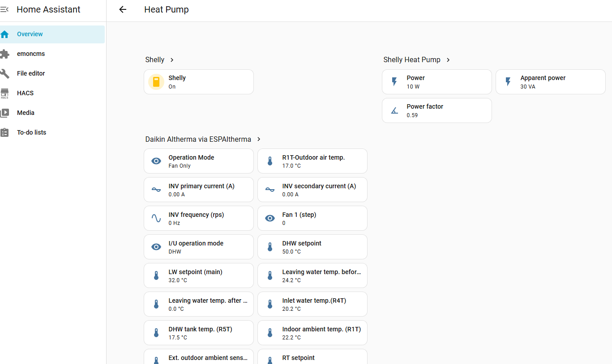Click the RT setpoint card
Viewport: 612px width, 364px height.
click(312, 357)
